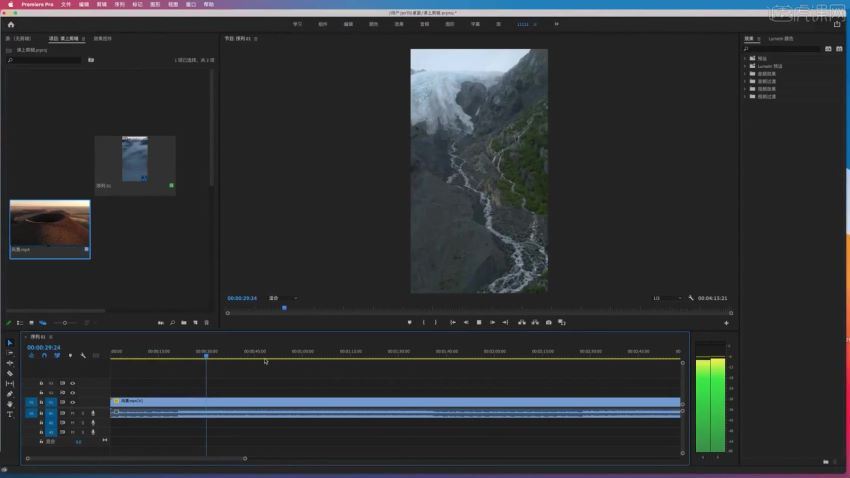
Task: Select the Track Select Forward tool
Action: click(10, 353)
